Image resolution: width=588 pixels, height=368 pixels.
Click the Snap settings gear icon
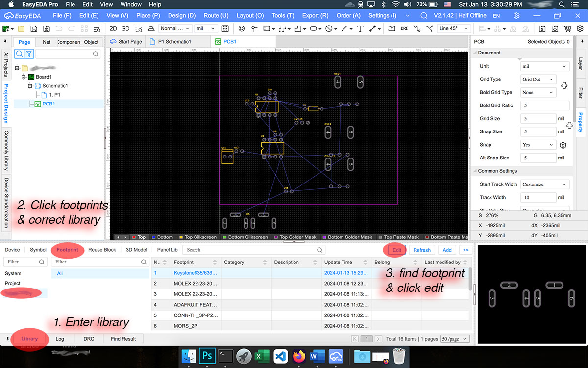(x=563, y=145)
